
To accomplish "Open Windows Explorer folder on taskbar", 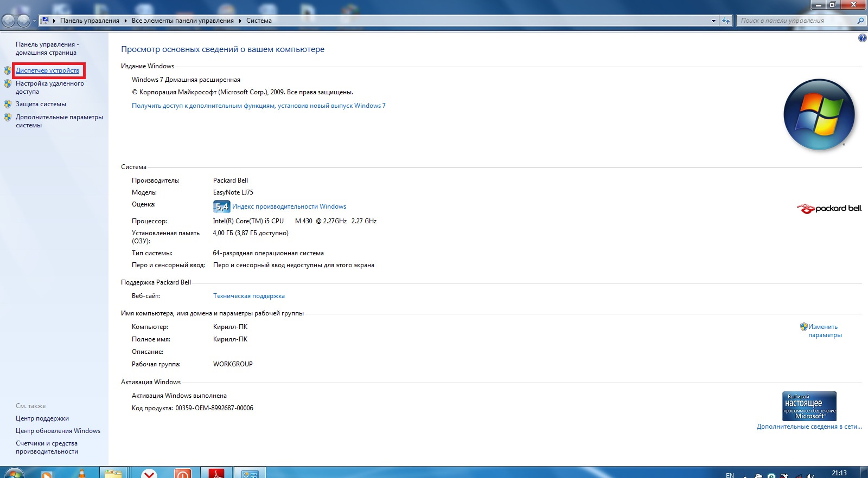I will point(113,473).
